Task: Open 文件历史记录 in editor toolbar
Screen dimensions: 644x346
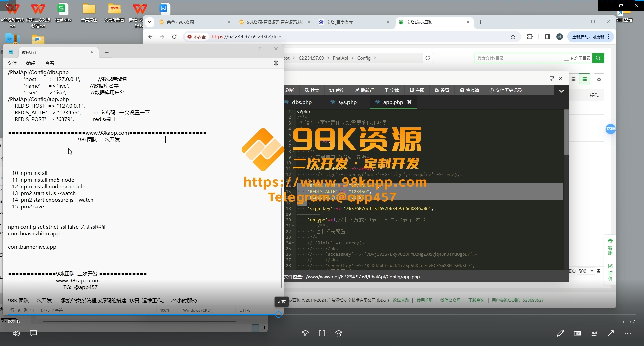Action: tap(506, 90)
